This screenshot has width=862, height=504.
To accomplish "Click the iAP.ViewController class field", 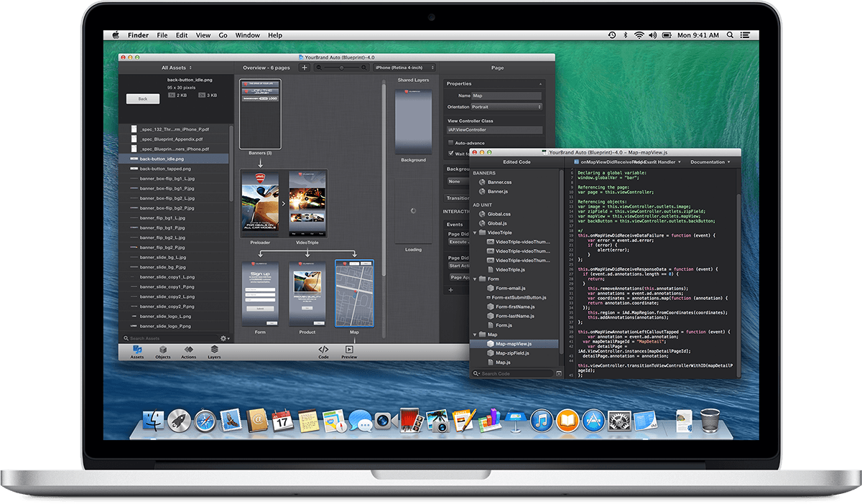I will (495, 130).
